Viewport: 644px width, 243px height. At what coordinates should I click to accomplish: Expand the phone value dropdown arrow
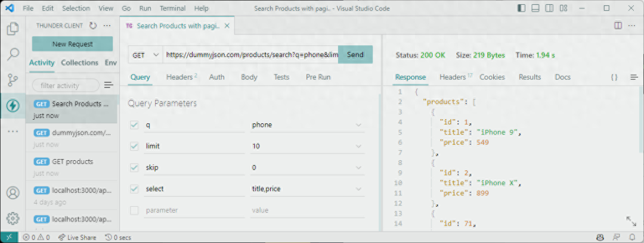(x=359, y=125)
